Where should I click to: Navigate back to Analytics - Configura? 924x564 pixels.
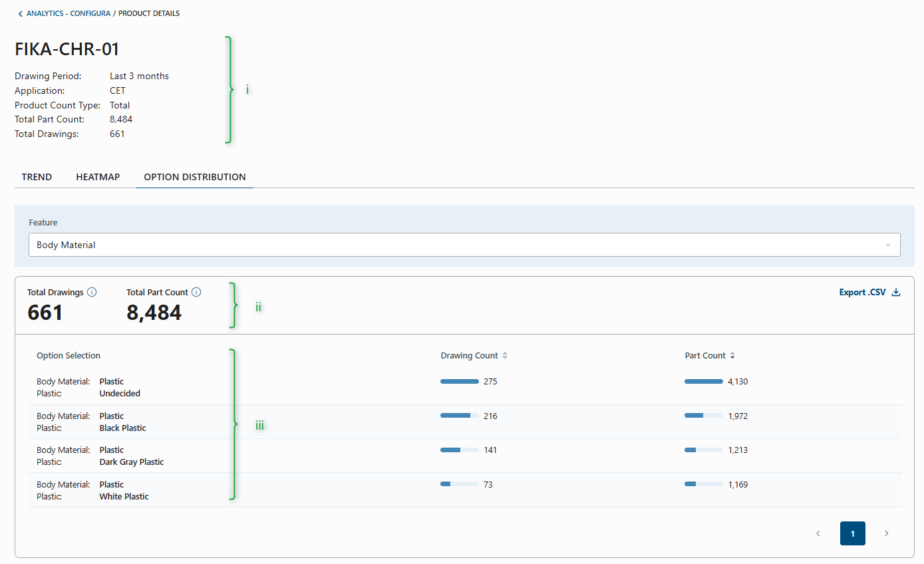click(69, 13)
